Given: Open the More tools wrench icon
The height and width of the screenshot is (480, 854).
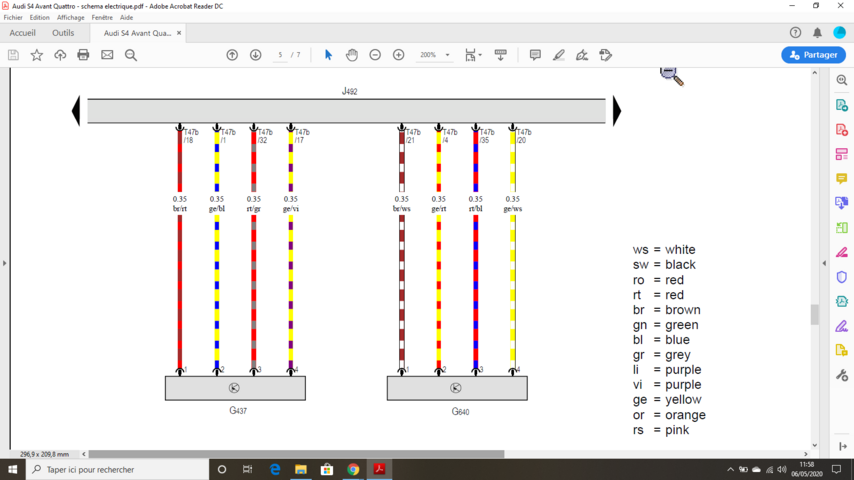Looking at the screenshot, I should click(x=842, y=375).
